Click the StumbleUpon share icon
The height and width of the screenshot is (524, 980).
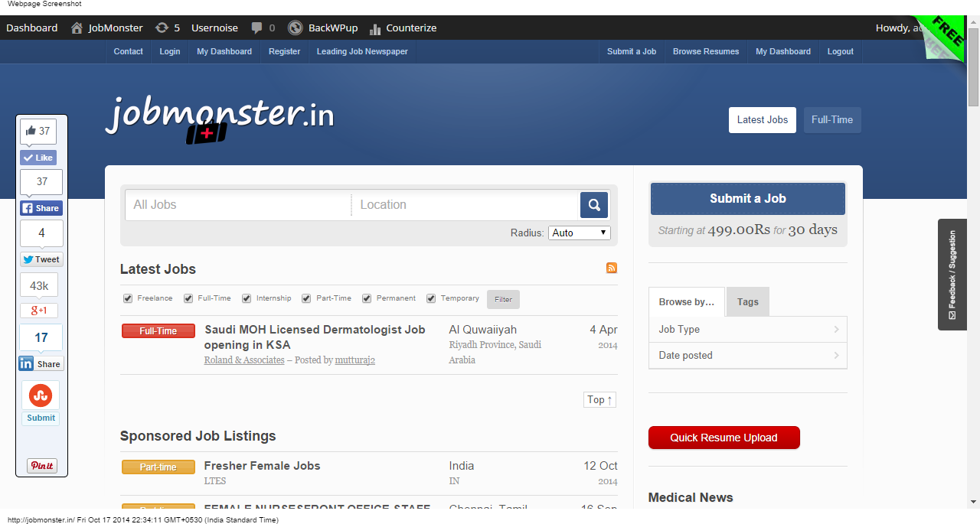click(x=41, y=395)
